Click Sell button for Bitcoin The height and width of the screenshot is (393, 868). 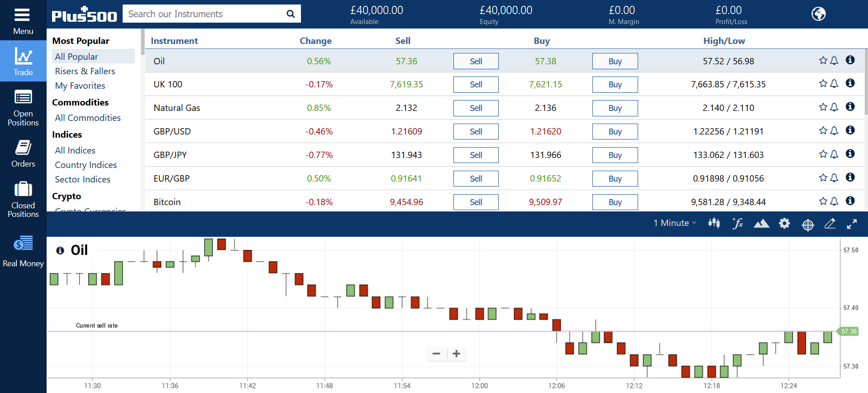(476, 202)
